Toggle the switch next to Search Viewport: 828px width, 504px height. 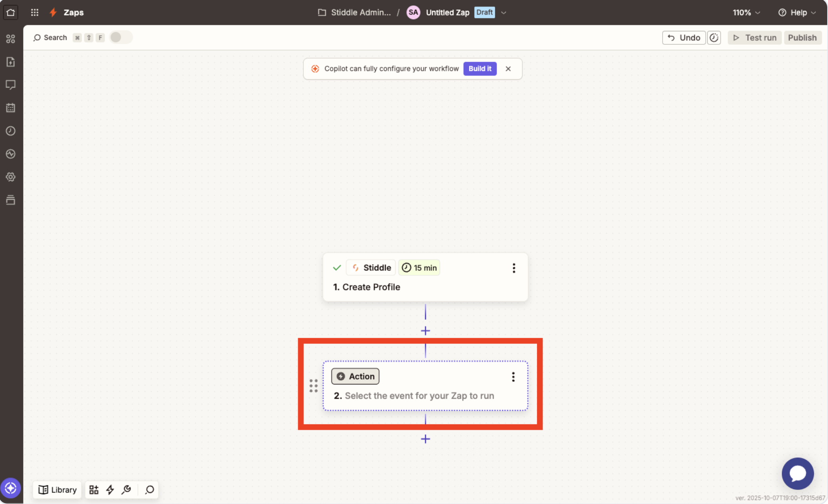click(120, 37)
